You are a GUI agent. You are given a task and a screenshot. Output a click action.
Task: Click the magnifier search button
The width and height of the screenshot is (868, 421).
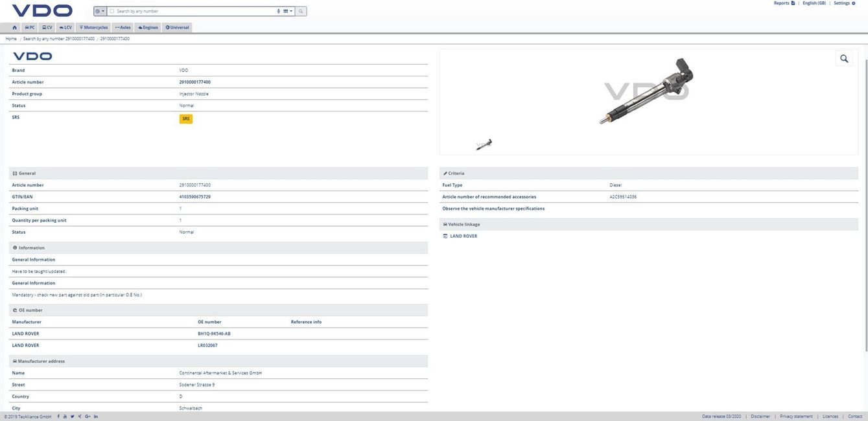coord(301,11)
